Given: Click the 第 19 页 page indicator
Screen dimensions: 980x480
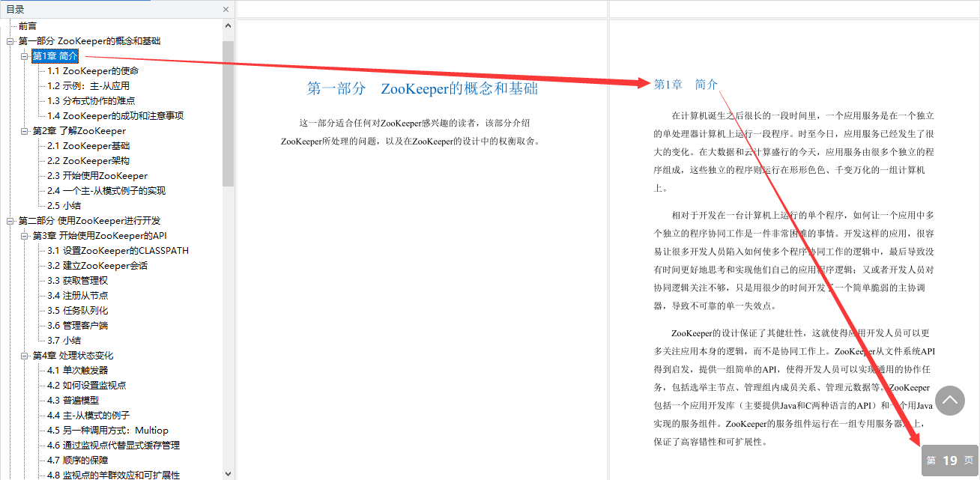Looking at the screenshot, I should point(950,461).
